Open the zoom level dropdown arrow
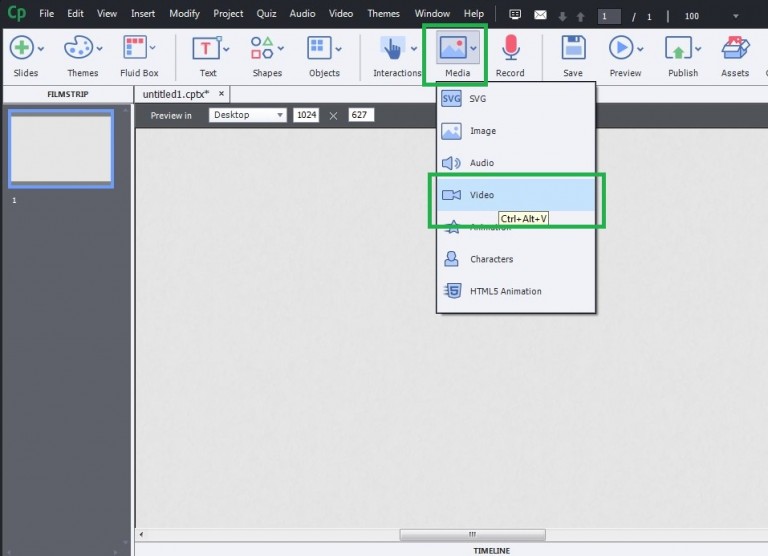Screen dimensions: 768x556 (735, 16)
